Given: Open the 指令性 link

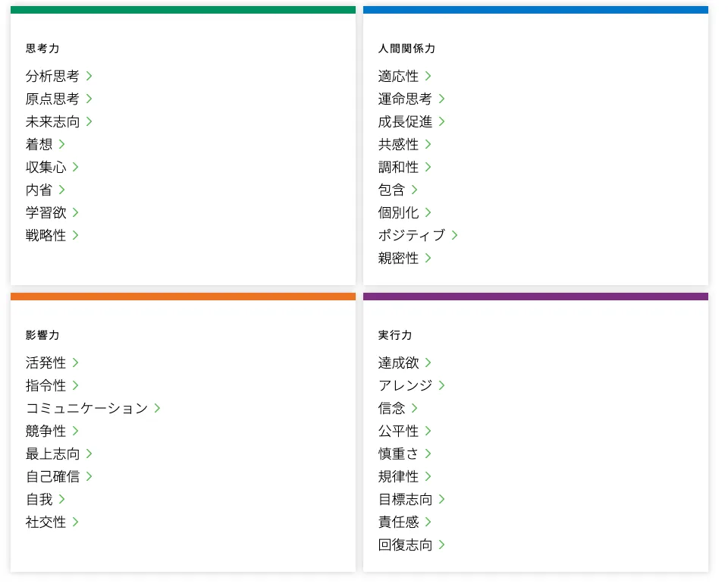Looking at the screenshot, I should 45,385.
